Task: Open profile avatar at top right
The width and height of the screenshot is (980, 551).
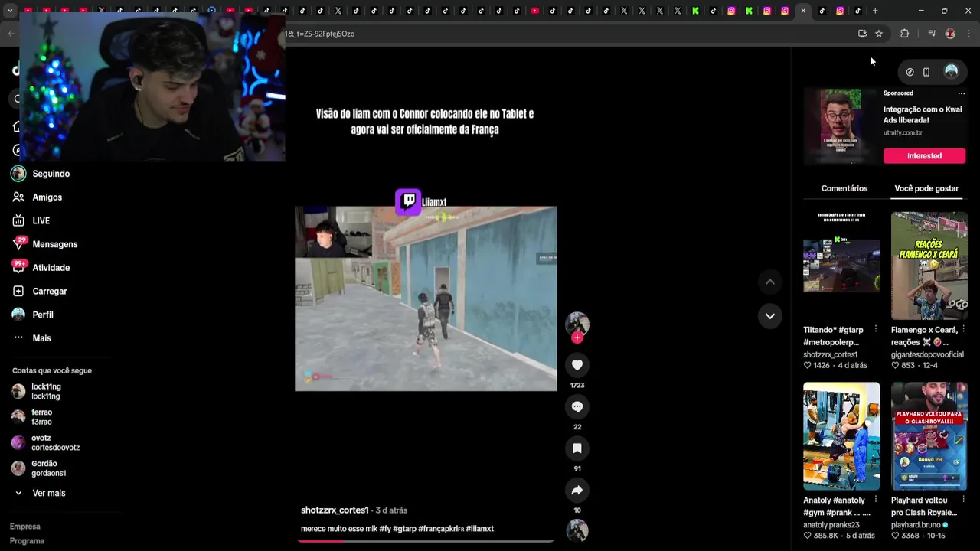Action: pyautogui.click(x=951, y=71)
